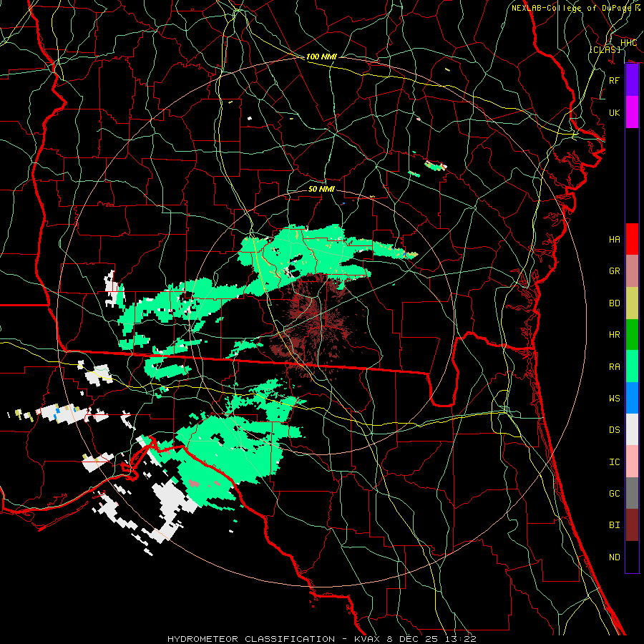Click the WS legend label
This screenshot has height=644, width=644.
pyautogui.click(x=614, y=398)
